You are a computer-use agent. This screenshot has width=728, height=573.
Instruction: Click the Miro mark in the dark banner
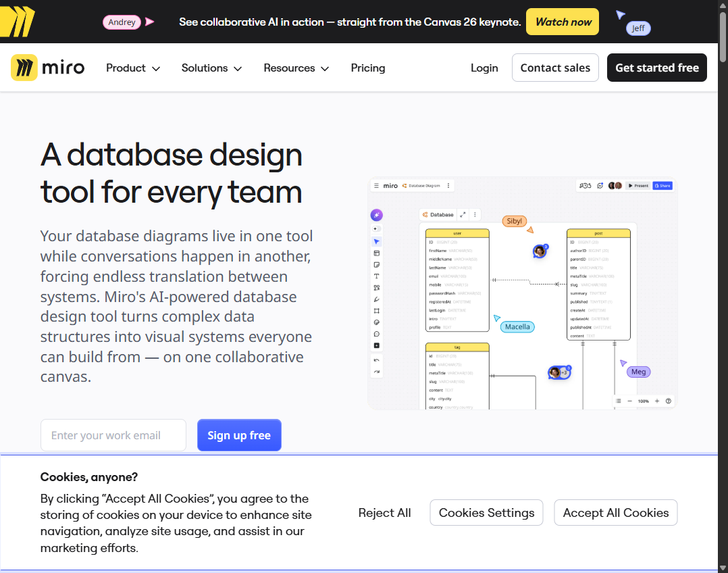click(x=17, y=22)
